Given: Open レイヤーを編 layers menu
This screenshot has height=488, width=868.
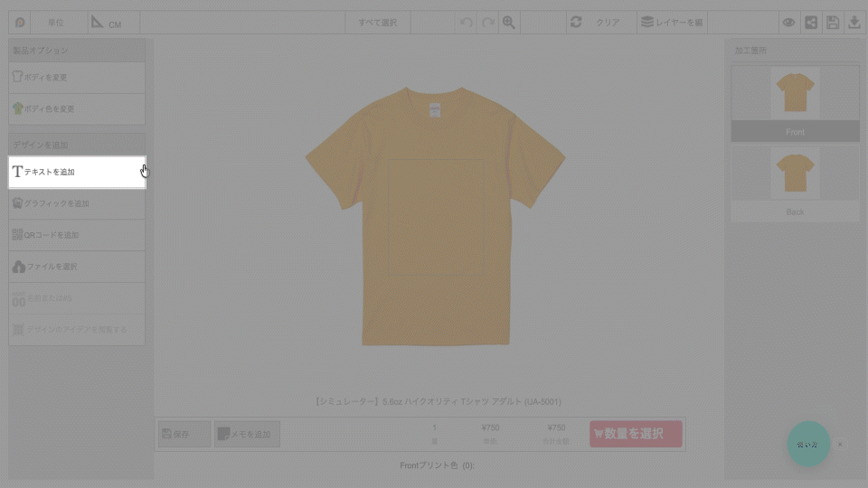Looking at the screenshot, I should (672, 23).
